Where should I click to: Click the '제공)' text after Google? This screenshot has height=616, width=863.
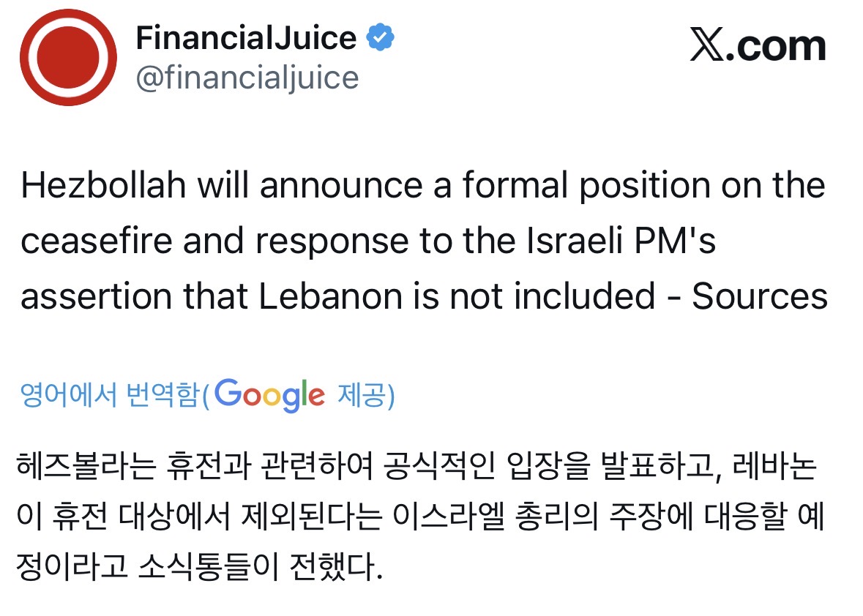coord(366,396)
